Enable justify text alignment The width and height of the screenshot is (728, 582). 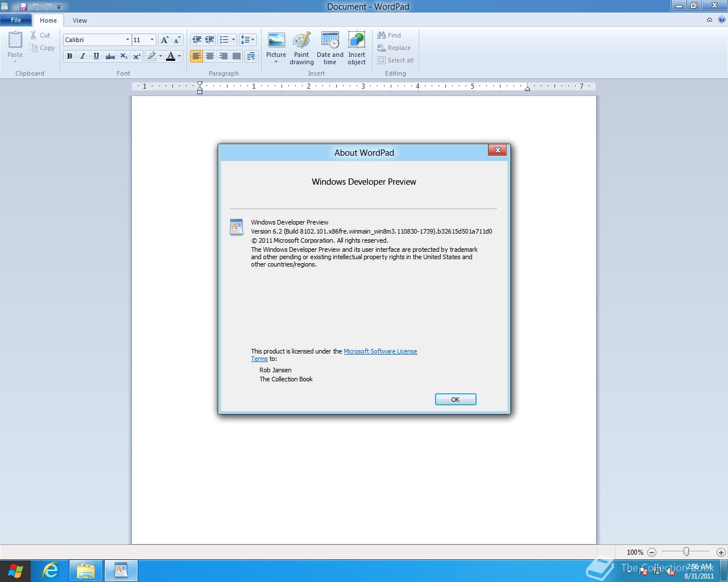(237, 56)
